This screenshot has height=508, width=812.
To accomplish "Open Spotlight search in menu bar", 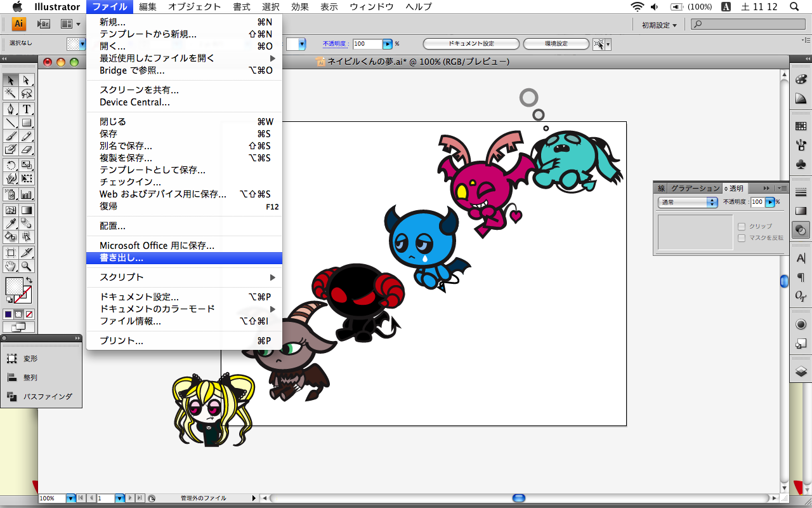I will pos(794,7).
